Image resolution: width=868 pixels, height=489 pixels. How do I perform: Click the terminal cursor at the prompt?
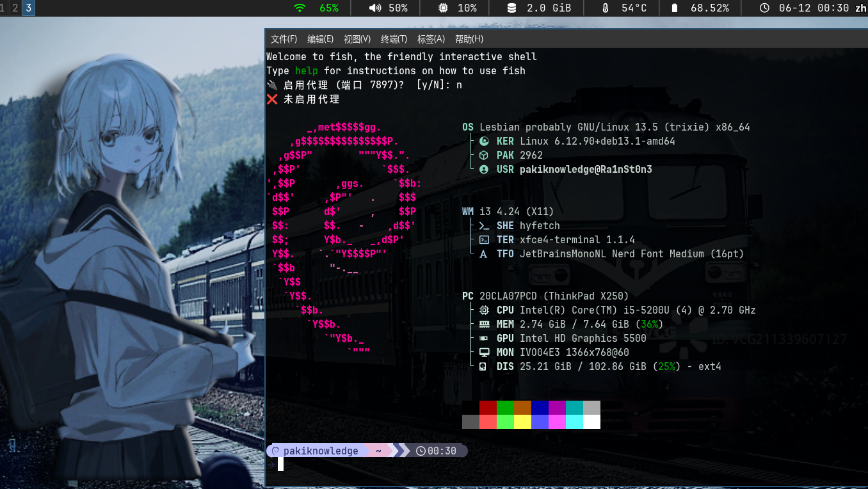click(x=280, y=465)
